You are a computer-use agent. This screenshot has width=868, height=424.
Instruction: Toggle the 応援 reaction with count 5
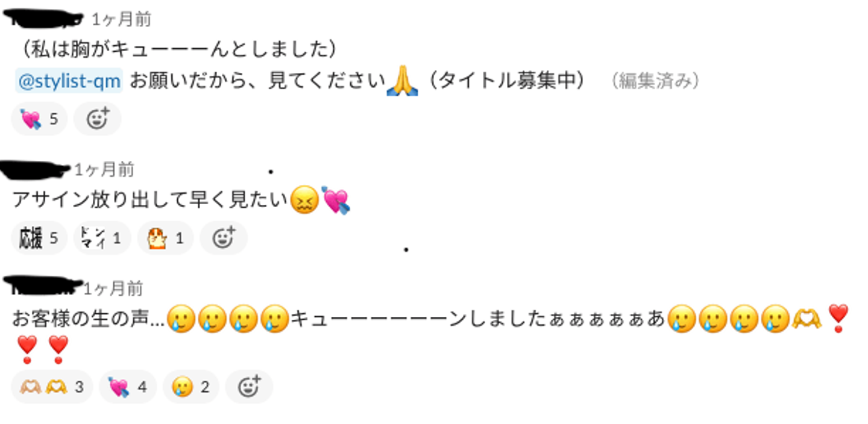pos(39,238)
